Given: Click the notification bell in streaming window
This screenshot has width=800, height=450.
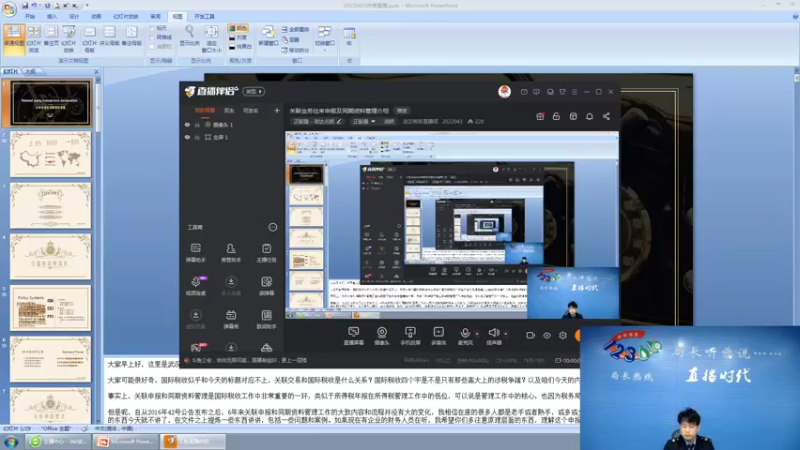Looking at the screenshot, I should (589, 116).
